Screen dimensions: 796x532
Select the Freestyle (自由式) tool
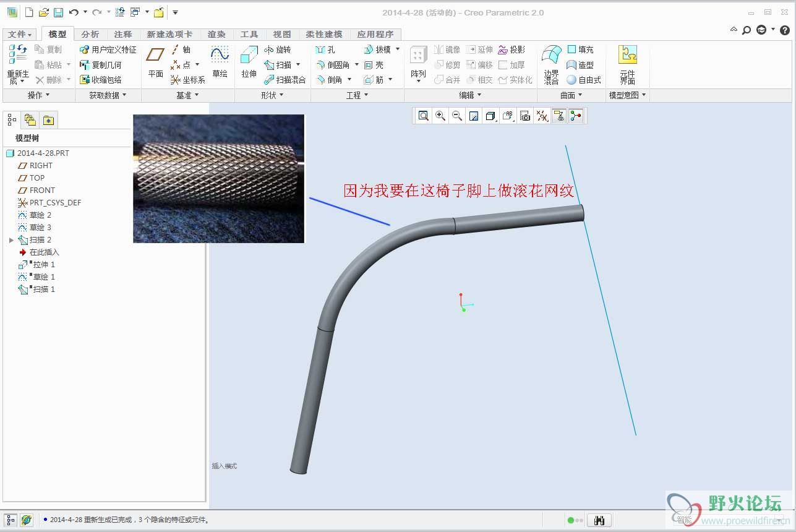tap(584, 80)
